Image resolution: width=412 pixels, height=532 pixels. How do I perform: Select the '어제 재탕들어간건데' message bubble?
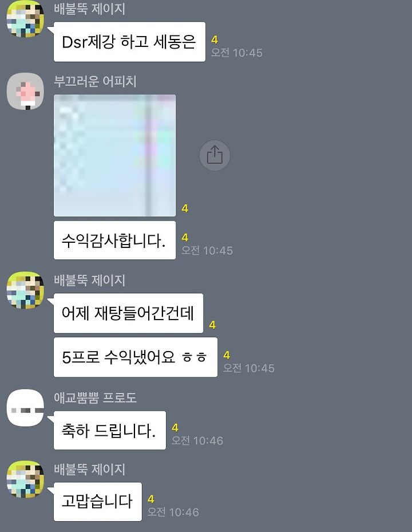pyautogui.click(x=128, y=313)
